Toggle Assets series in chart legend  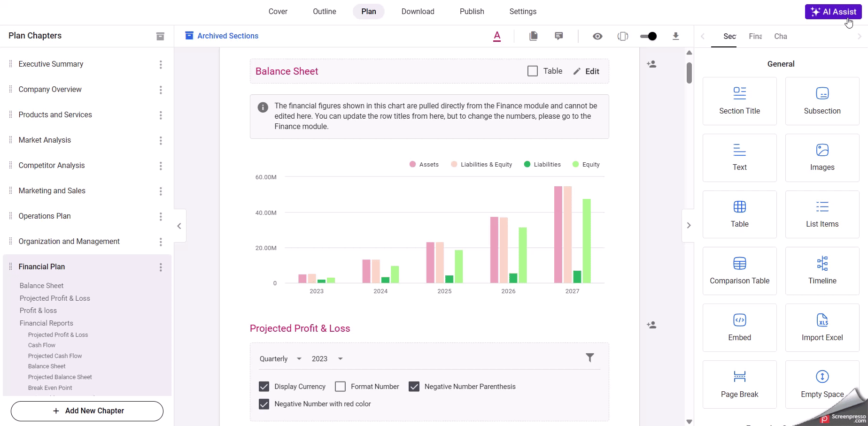click(424, 164)
